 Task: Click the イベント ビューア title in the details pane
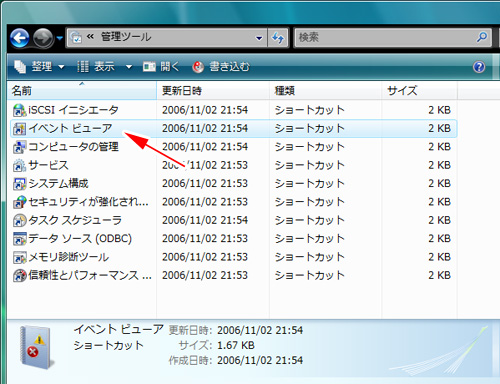coord(119,329)
